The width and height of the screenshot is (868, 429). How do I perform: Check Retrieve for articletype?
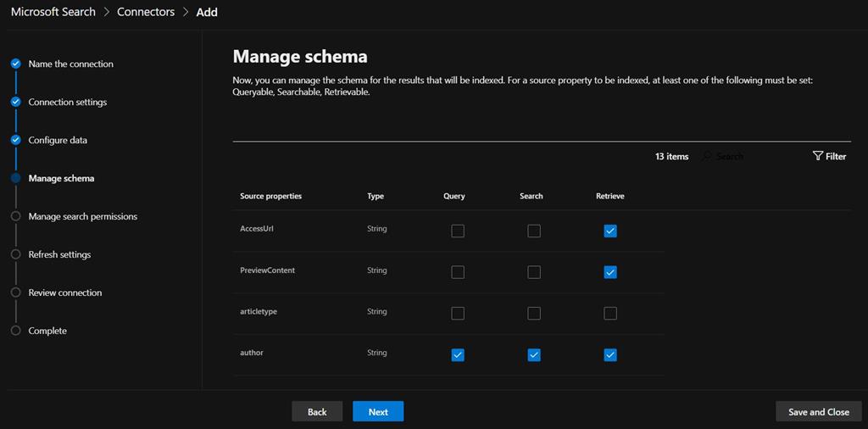click(610, 314)
